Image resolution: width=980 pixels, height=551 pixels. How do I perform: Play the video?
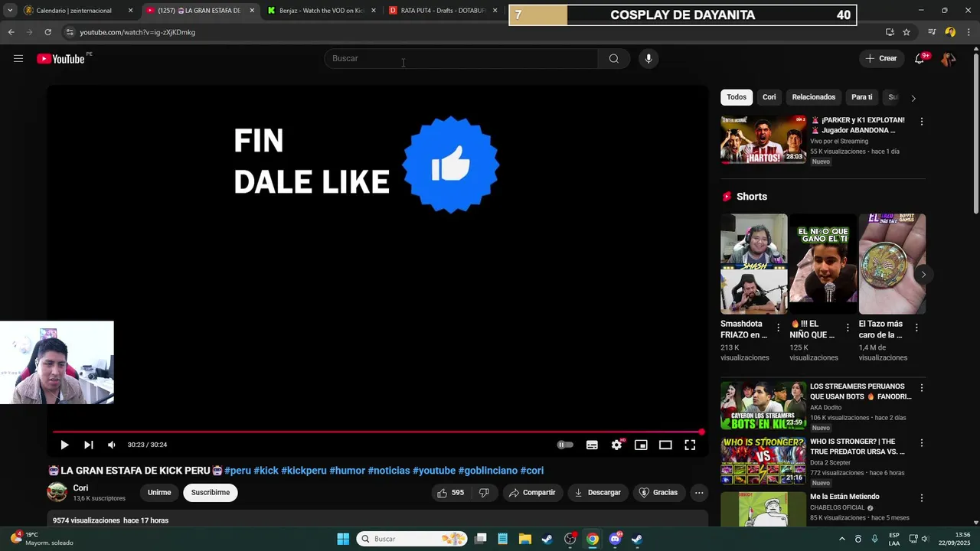64,445
